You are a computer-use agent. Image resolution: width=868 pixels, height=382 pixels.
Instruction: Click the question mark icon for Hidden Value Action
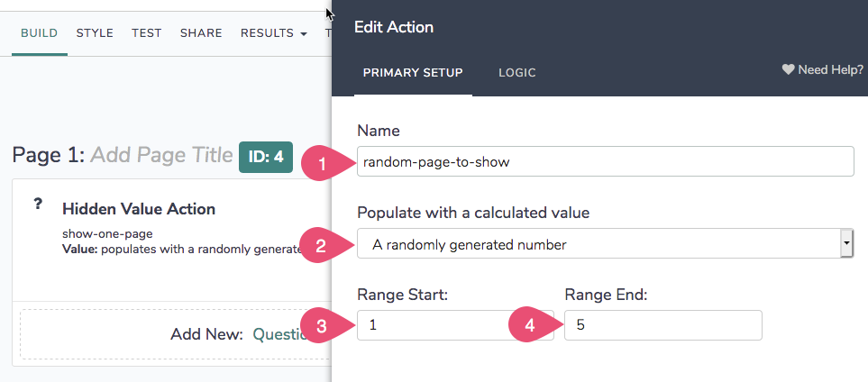pyautogui.click(x=39, y=205)
